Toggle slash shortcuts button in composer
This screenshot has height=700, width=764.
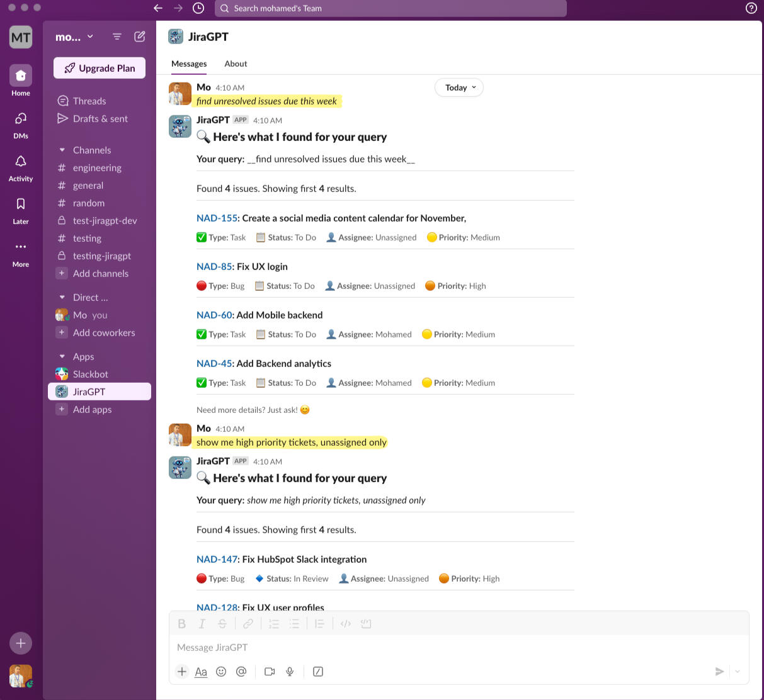(x=318, y=672)
